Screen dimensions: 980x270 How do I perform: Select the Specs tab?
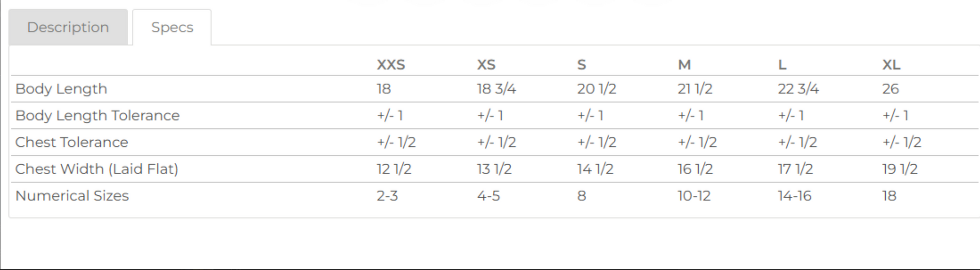click(172, 27)
